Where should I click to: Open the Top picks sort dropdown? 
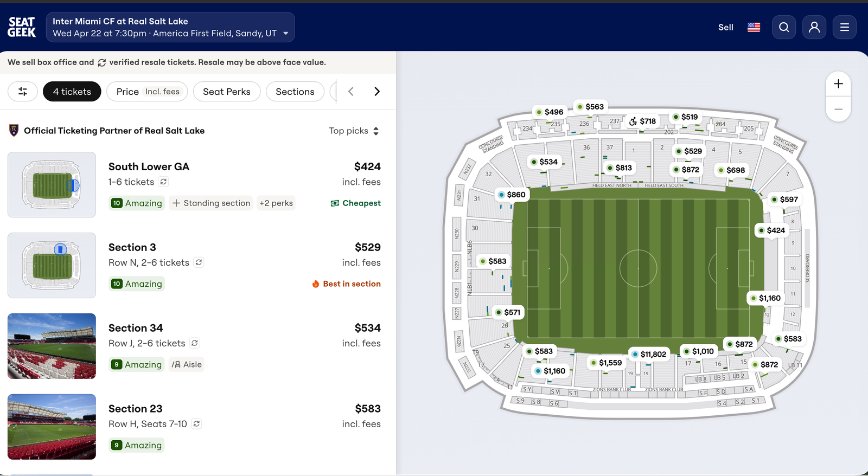coord(354,131)
